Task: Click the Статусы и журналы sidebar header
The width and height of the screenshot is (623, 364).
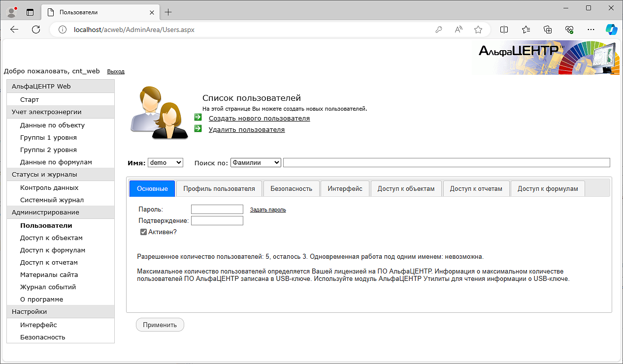Action: pyautogui.click(x=61, y=174)
